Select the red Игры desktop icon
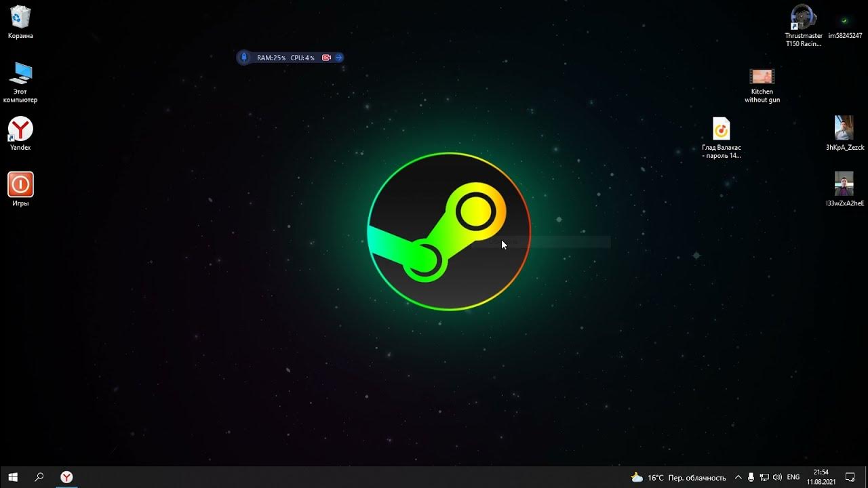Image resolution: width=868 pixels, height=488 pixels. (20, 189)
